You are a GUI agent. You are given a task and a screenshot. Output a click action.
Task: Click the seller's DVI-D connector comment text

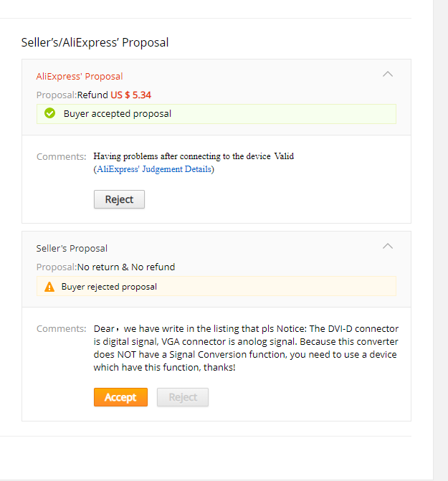pyautogui.click(x=246, y=348)
